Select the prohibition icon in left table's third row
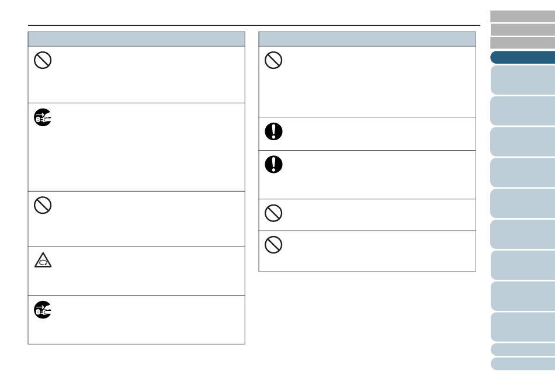 pos(43,205)
